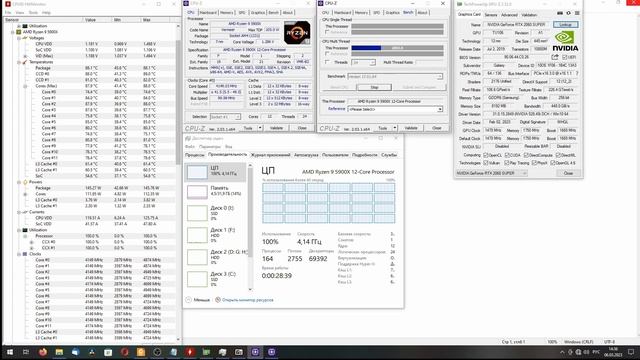Click the AMD Ryzen 9 5900X node icon
Image resolution: width=640 pixels, height=360 pixels.
[x=19, y=31]
